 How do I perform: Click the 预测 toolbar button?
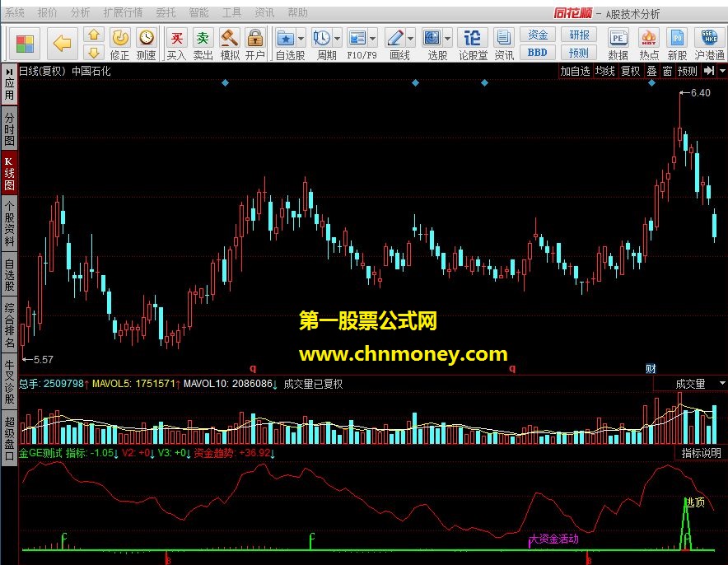point(578,53)
